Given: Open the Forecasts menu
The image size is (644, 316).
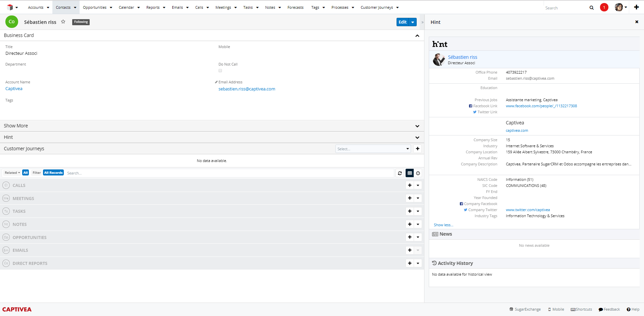Looking at the screenshot, I should click(x=295, y=7).
